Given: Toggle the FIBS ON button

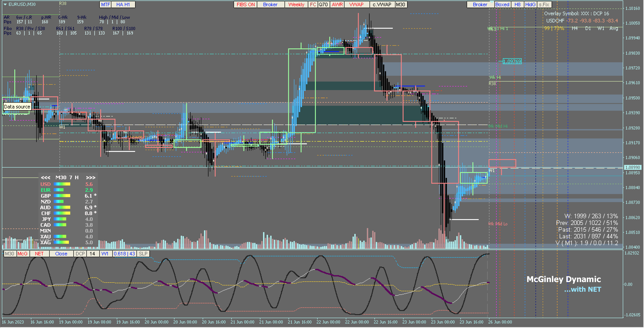Looking at the screenshot, I should click(245, 4).
